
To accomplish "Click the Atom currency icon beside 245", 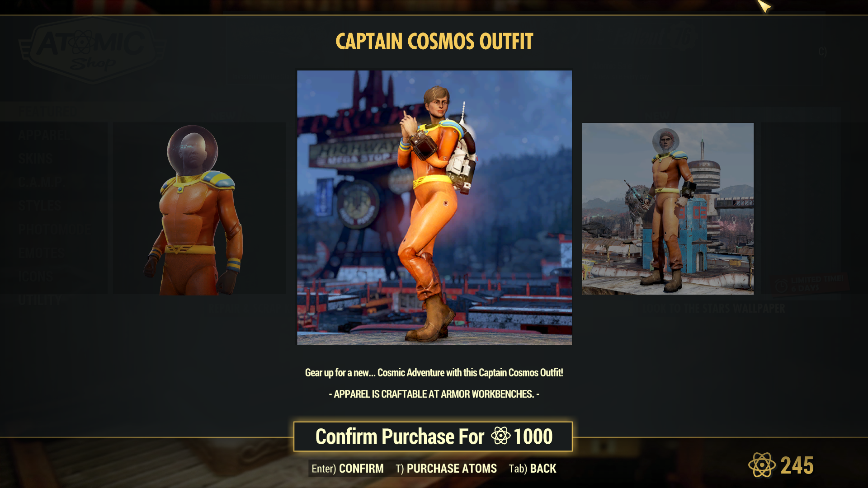I will click(762, 465).
